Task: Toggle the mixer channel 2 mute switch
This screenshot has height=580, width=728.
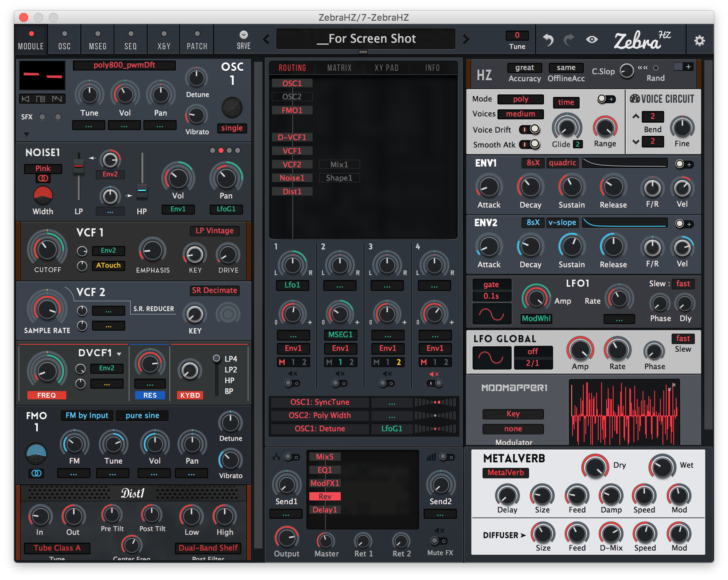Action: (x=340, y=383)
